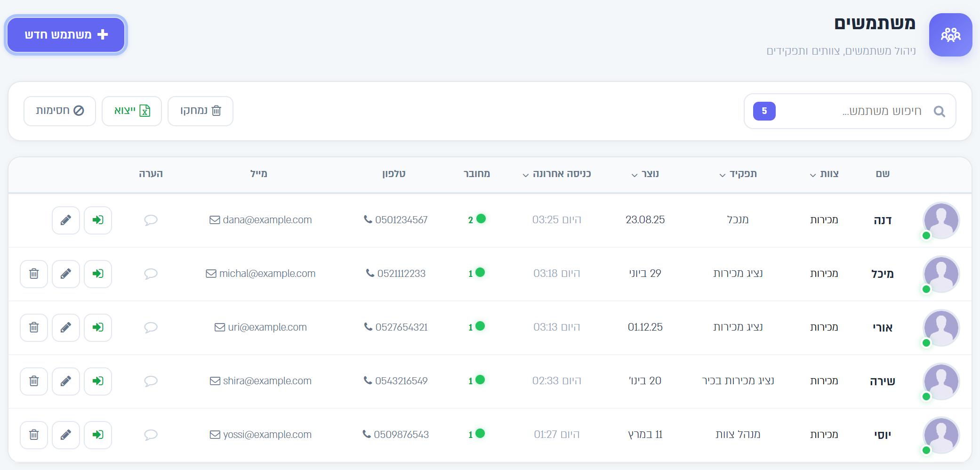Viewport: 980px width, 470px height.
Task: Click the user count badge 5
Action: coord(764,111)
